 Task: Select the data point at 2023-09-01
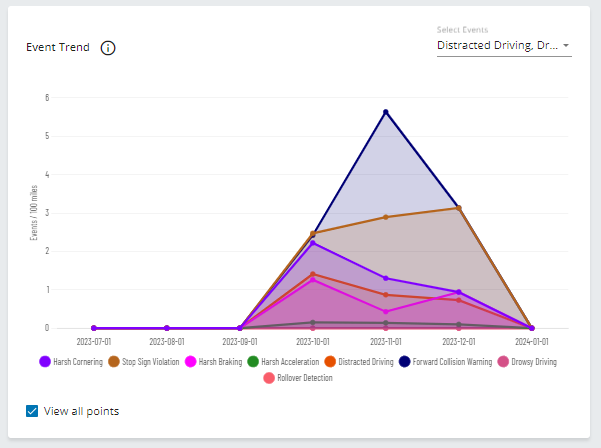click(x=240, y=328)
